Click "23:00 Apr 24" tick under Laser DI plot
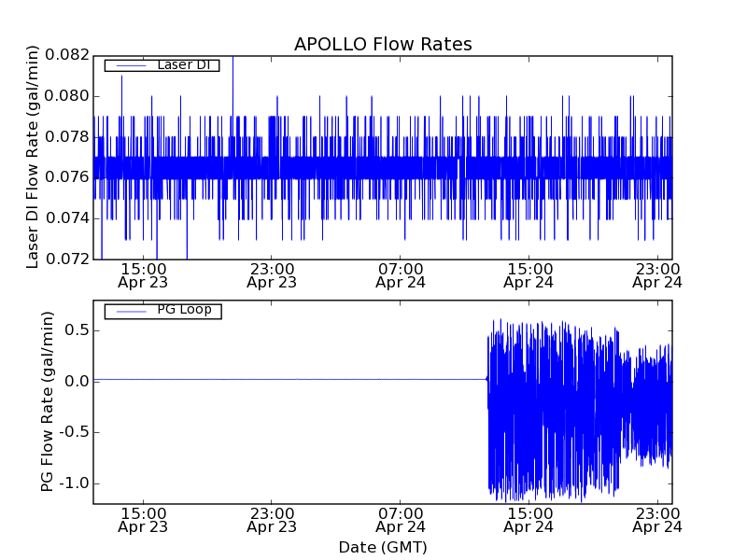The width and height of the screenshot is (747, 560). tap(657, 275)
